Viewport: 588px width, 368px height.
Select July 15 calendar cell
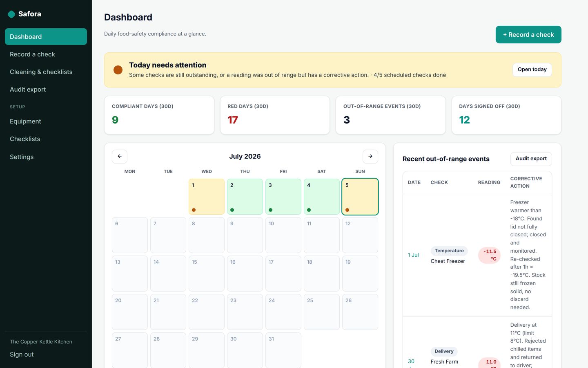pos(207,274)
